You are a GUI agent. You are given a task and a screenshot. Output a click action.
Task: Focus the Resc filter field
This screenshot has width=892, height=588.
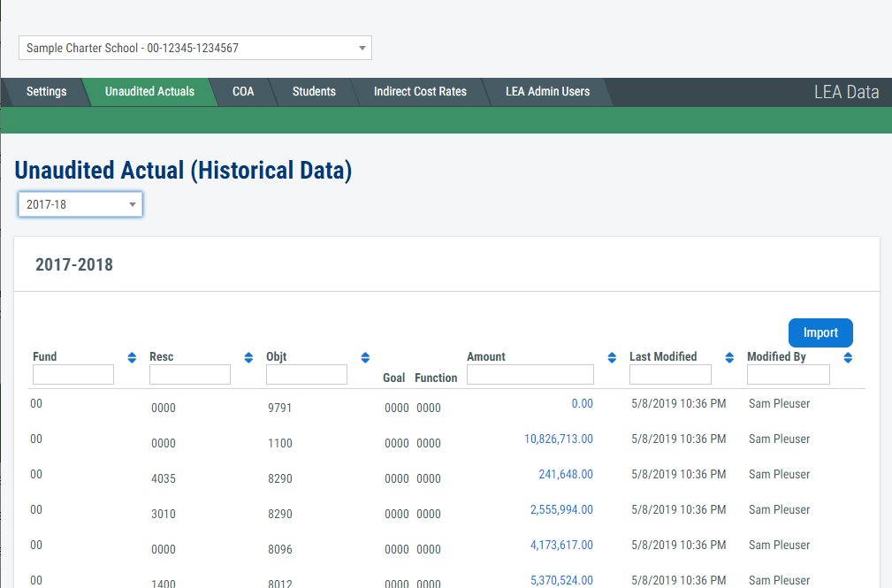tap(190, 375)
